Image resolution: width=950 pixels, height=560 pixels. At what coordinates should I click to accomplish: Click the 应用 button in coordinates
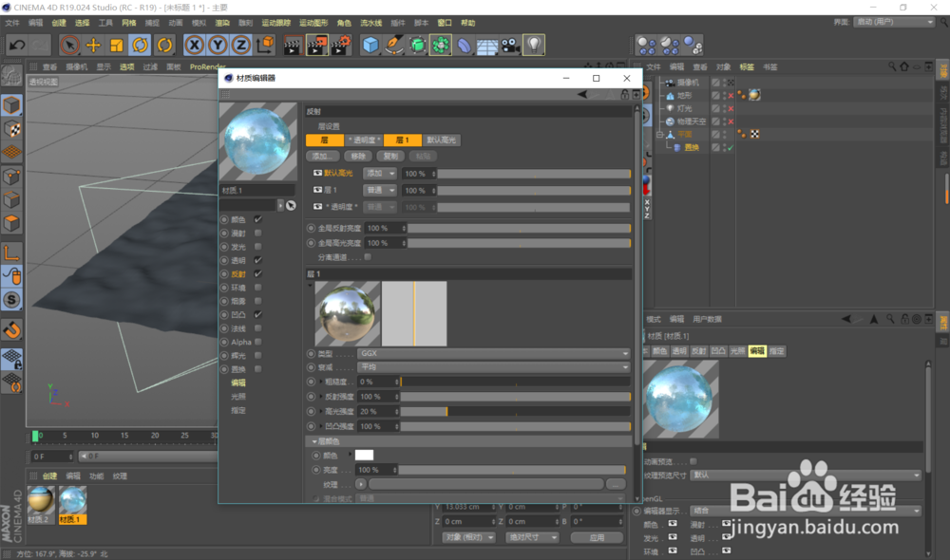click(597, 537)
